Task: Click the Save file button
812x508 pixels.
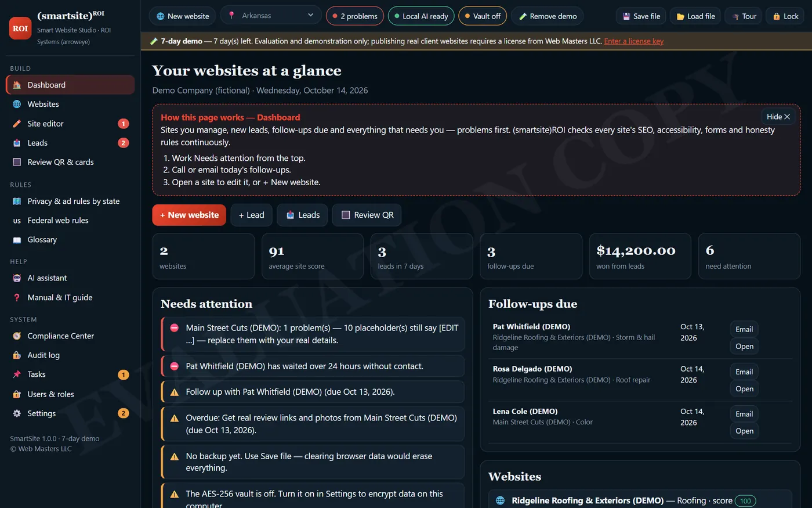Action: pos(641,16)
